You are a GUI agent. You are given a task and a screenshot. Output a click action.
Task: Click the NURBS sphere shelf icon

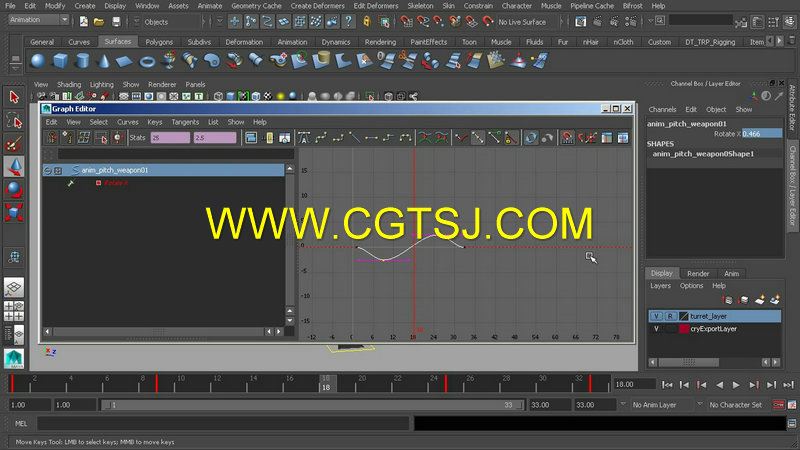38,61
